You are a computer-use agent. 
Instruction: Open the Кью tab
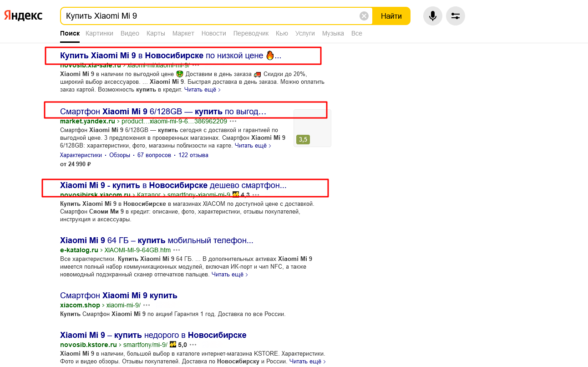tap(282, 33)
